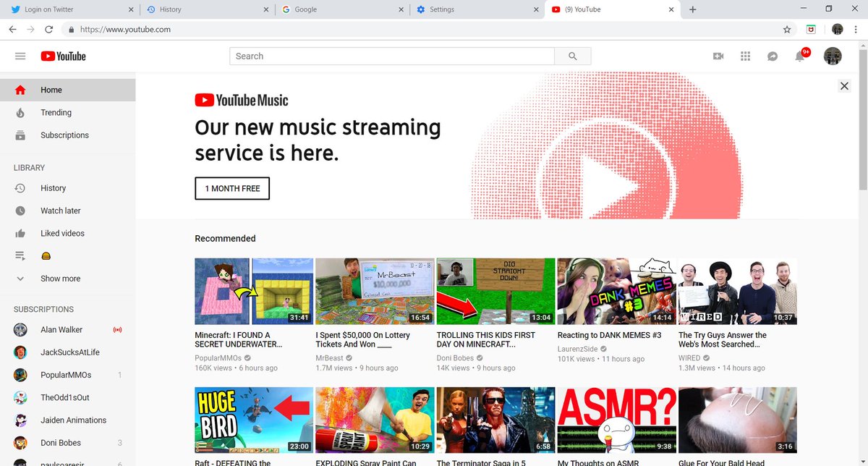View site info via padlock icon
The image size is (868, 466).
click(71, 30)
